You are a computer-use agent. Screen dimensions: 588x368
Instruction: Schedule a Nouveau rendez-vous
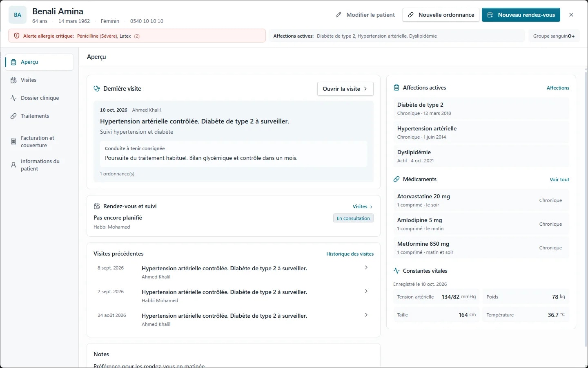point(521,15)
